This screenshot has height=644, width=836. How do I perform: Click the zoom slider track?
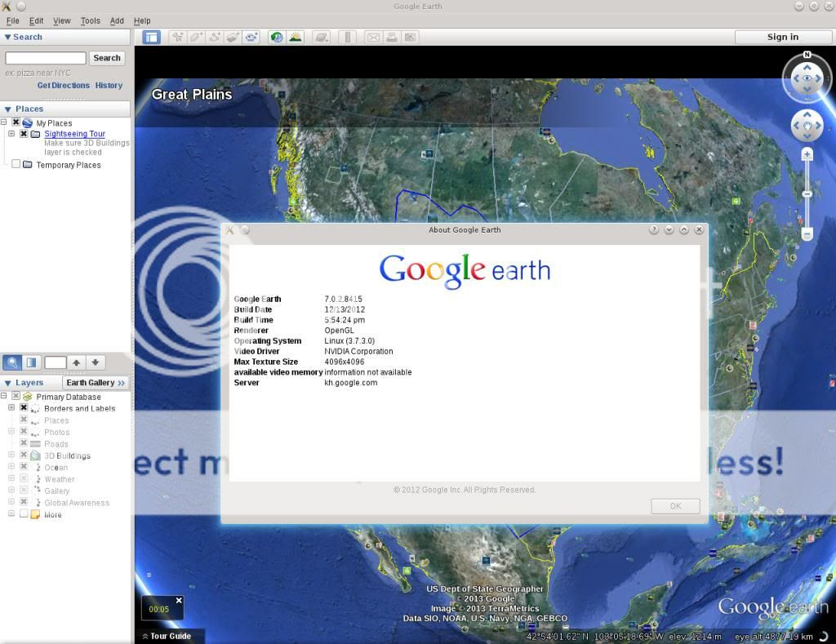point(807,194)
